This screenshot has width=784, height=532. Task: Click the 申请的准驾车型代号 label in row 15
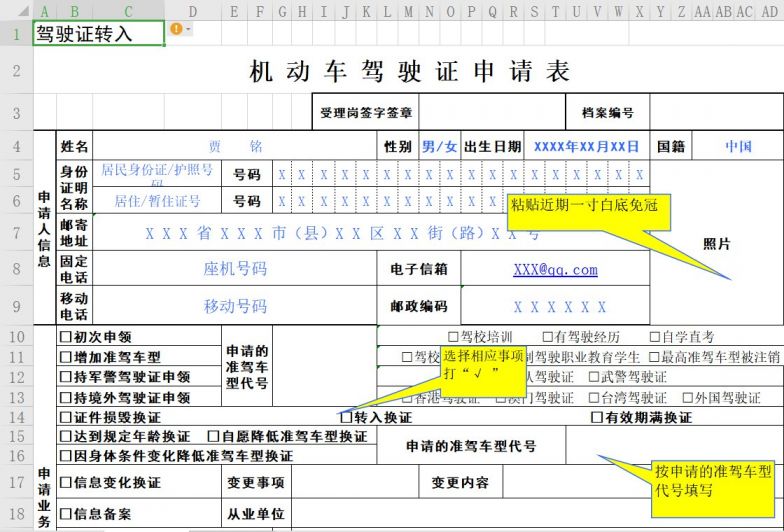(471, 446)
